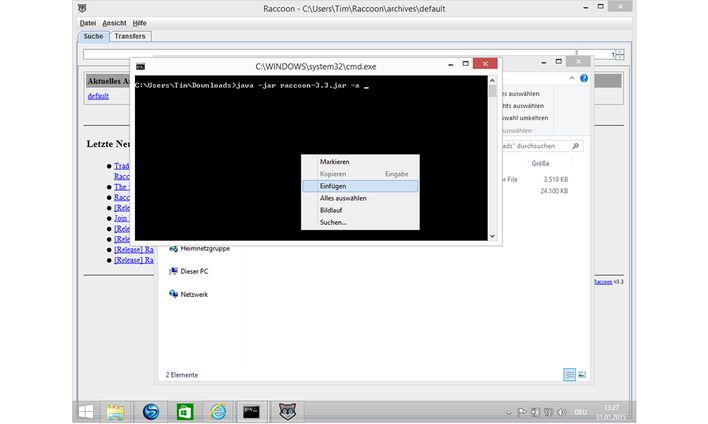The image size is (708, 424).
Task: Decrease the Raccoon page spinner value
Action: click(620, 57)
